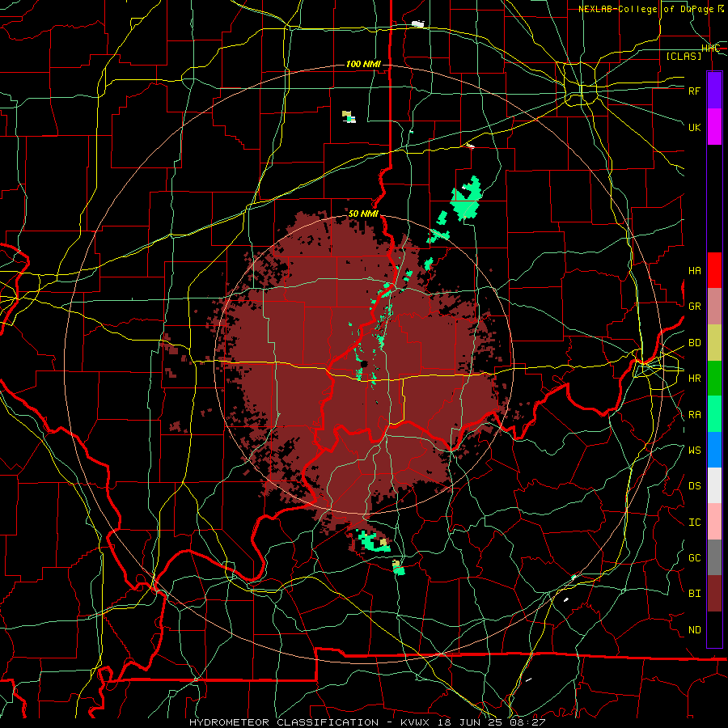
Task: Click the HA legend label
Action: coord(694,271)
